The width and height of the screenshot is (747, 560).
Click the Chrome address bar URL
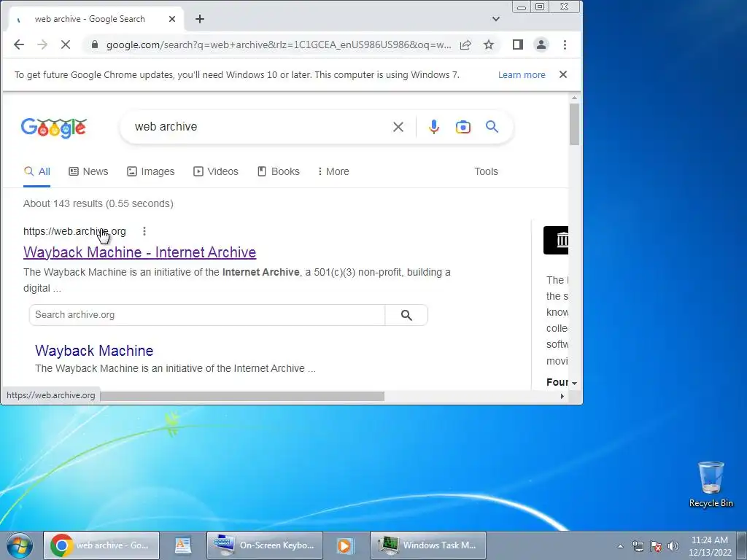(x=278, y=44)
